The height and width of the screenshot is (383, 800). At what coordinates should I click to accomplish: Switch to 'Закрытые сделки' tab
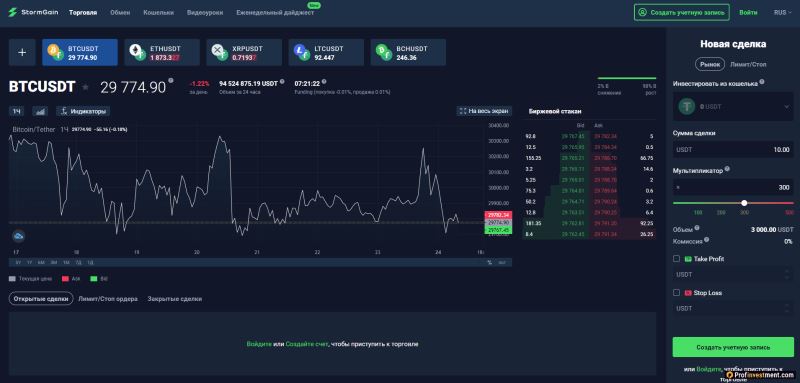pos(174,299)
